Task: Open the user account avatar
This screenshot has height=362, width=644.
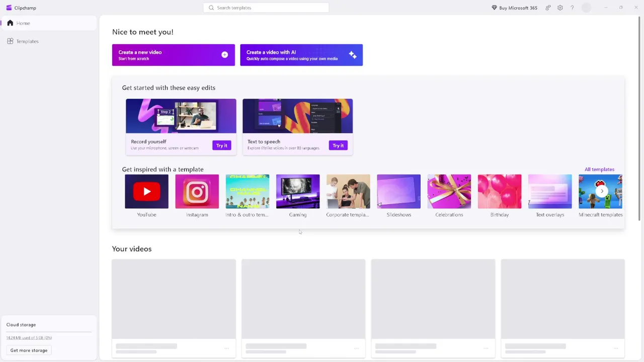Action: tap(586, 8)
